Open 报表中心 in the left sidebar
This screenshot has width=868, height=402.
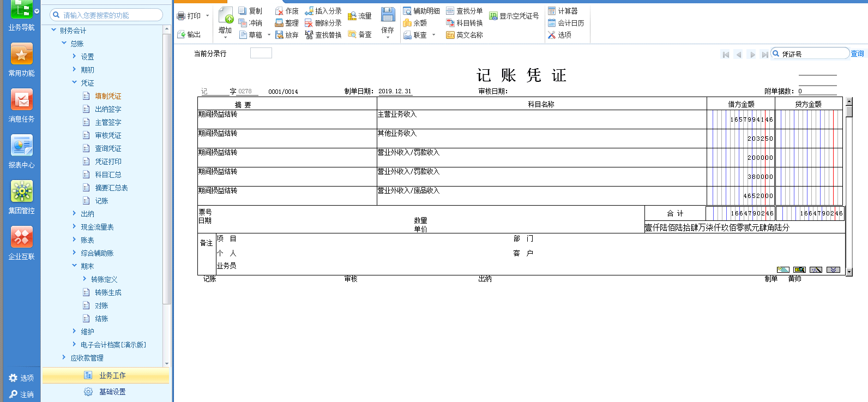click(21, 151)
